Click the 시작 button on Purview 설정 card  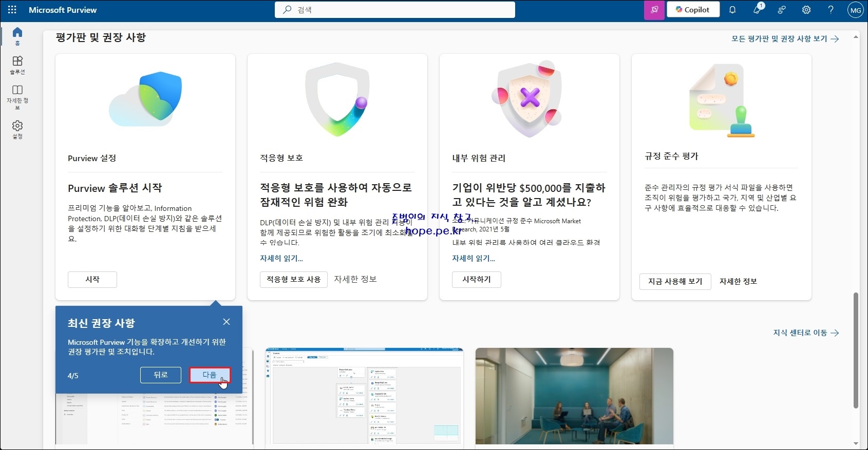92,280
